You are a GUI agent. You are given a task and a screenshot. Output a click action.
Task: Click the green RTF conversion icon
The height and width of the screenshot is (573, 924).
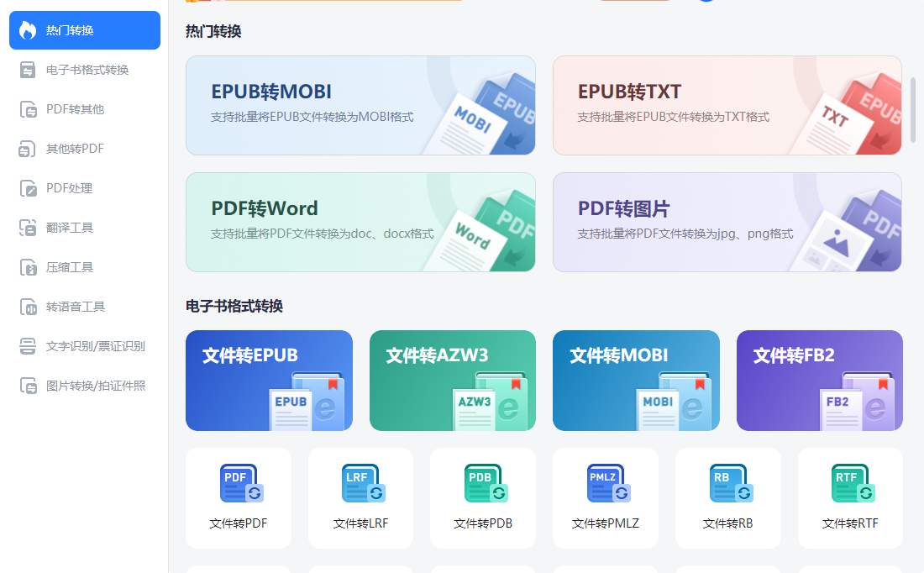point(853,483)
